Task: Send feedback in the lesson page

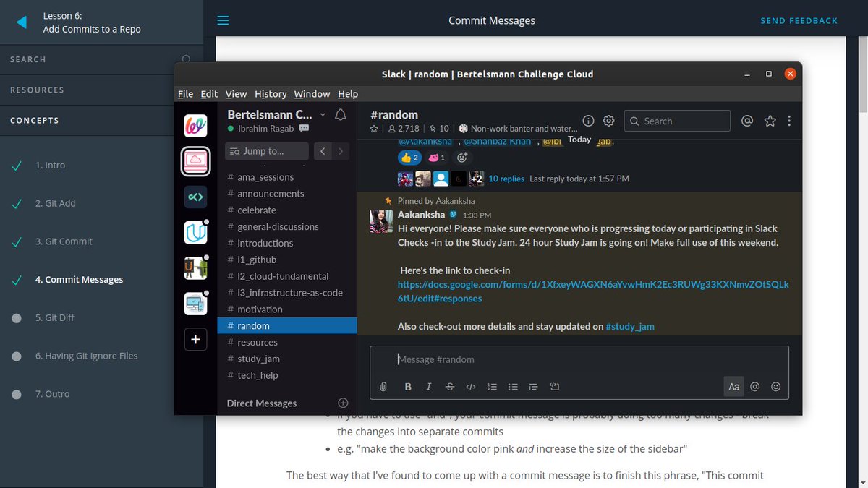Action: [x=799, y=21]
